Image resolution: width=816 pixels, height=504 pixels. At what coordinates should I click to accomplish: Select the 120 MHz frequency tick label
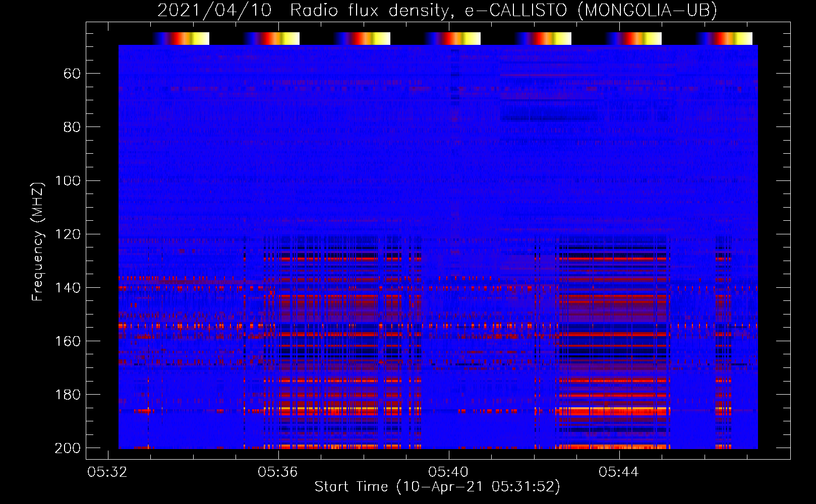(68, 234)
